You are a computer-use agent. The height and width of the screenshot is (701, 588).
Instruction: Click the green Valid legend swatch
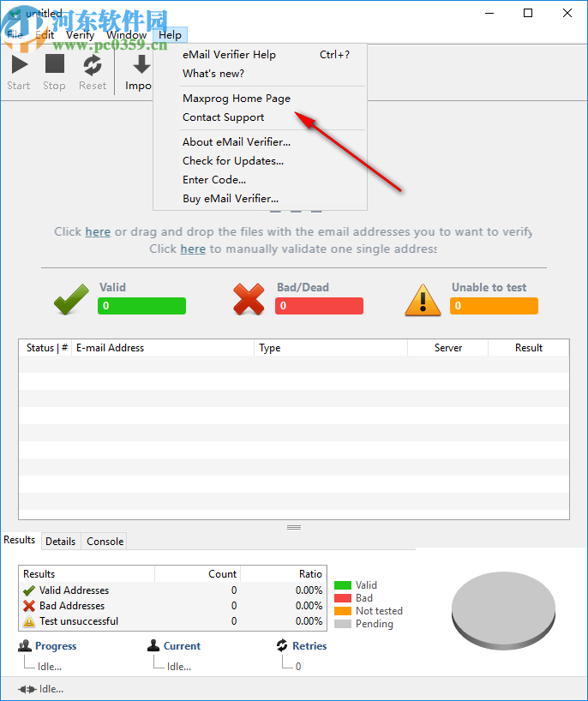(343, 585)
